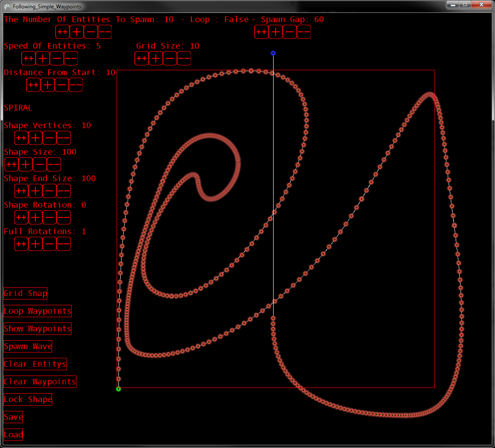Clear Waypoints from the canvas
The width and height of the screenshot is (495, 448).
40,382
